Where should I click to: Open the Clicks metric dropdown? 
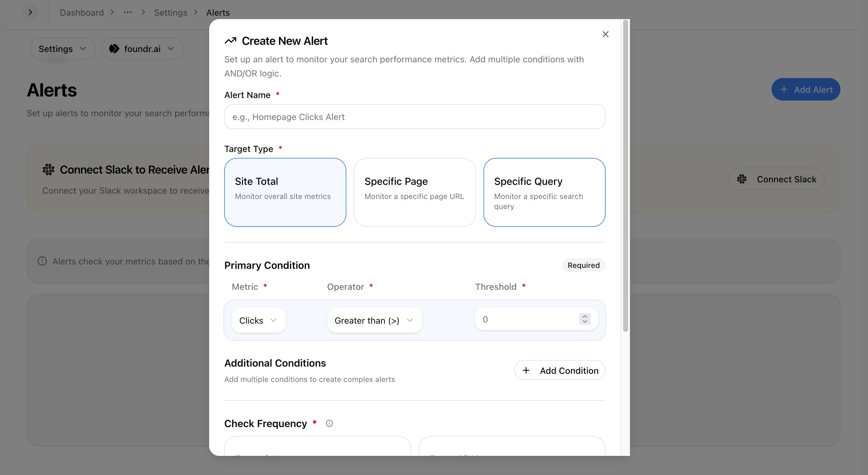coord(258,320)
